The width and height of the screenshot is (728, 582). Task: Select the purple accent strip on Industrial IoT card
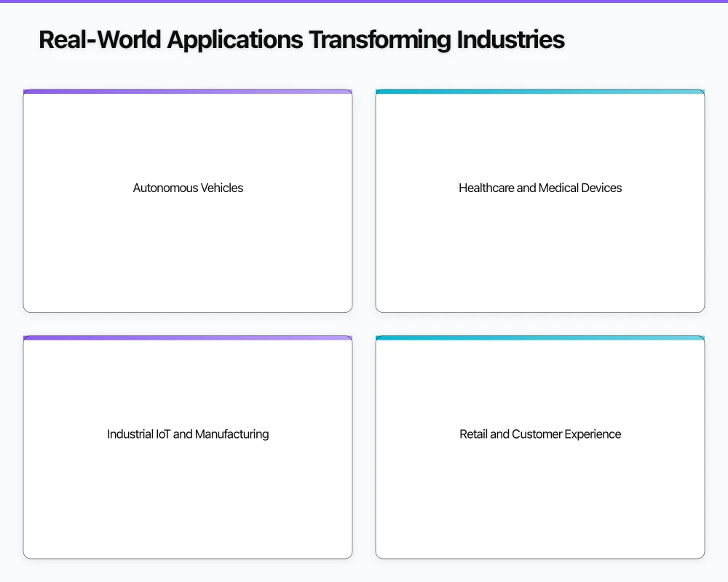click(188, 338)
